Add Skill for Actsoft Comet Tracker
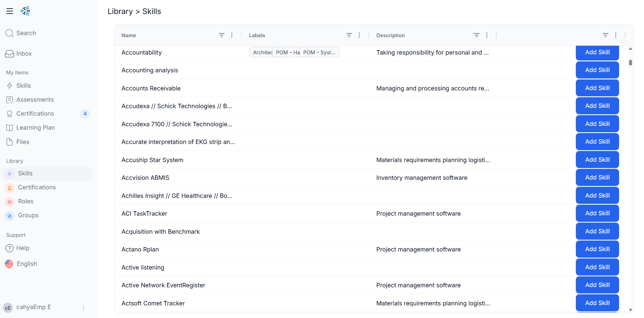 pyautogui.click(x=597, y=303)
